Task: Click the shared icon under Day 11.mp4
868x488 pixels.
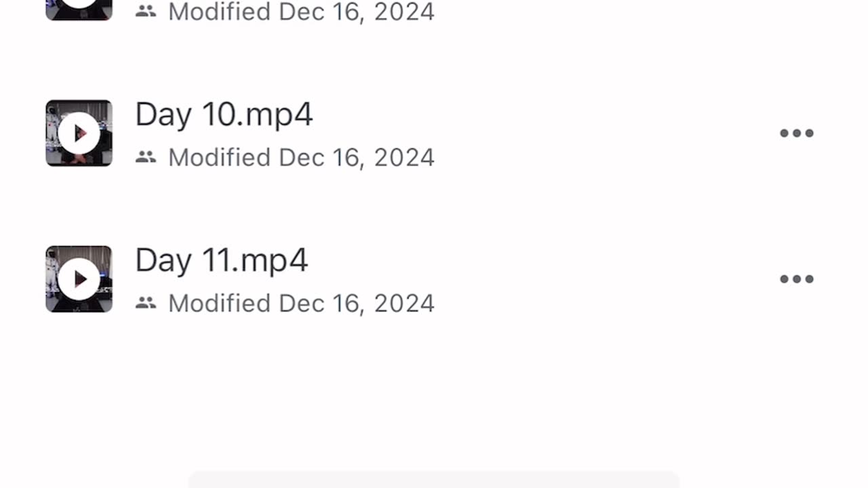Action: click(146, 303)
